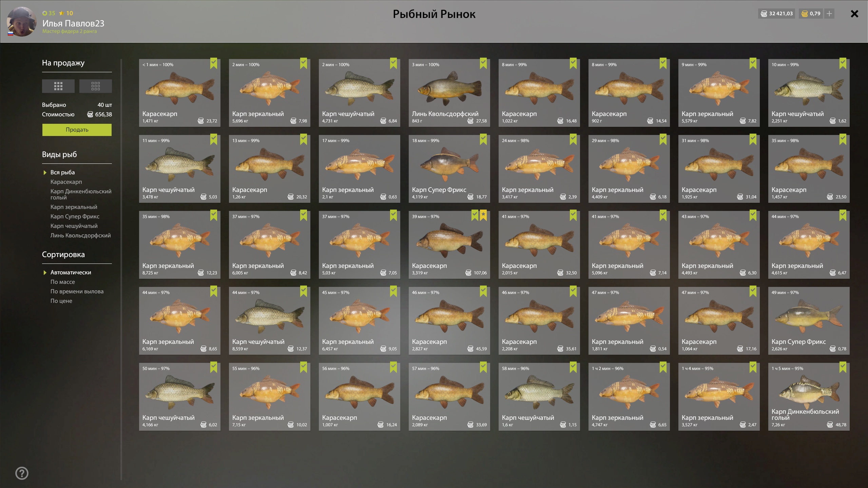Sort fish by По цене
This screenshot has width=868, height=488.
(x=61, y=301)
